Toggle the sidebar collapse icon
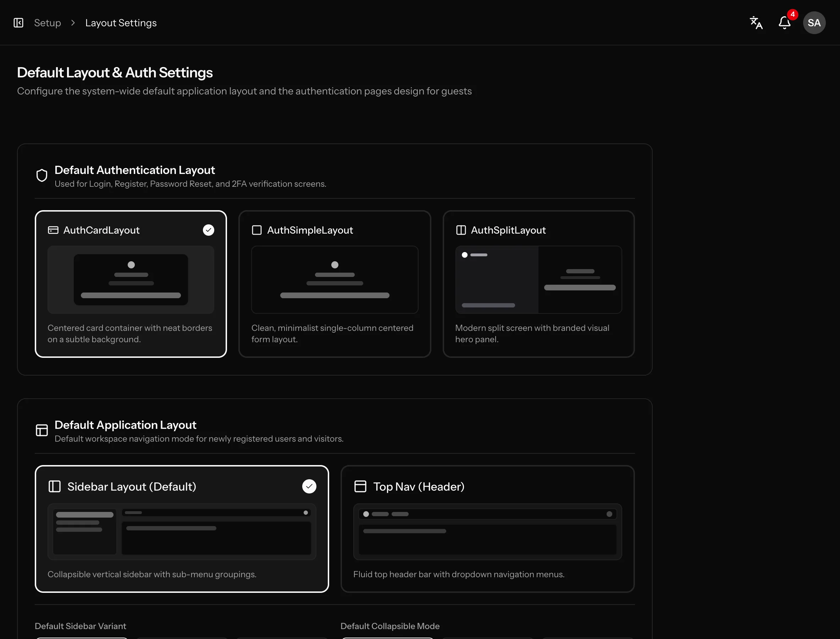This screenshot has width=840, height=639. pyautogui.click(x=18, y=23)
